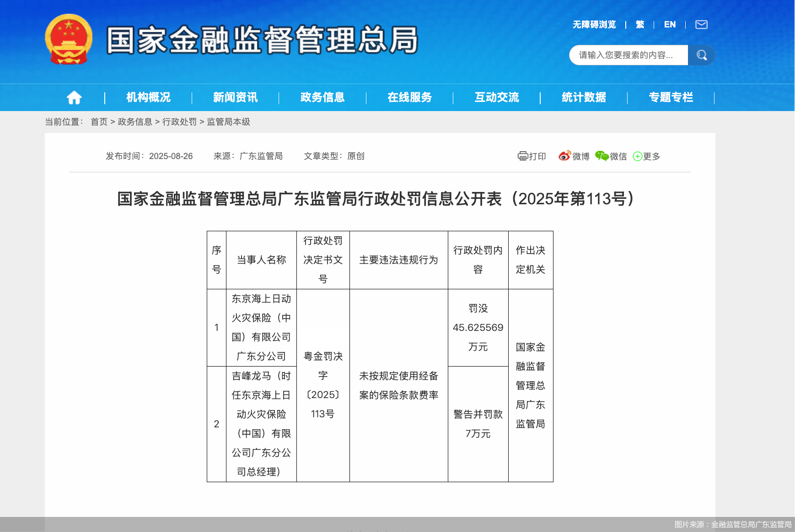Click 政务信息 in the breadcrumb

[x=135, y=122]
